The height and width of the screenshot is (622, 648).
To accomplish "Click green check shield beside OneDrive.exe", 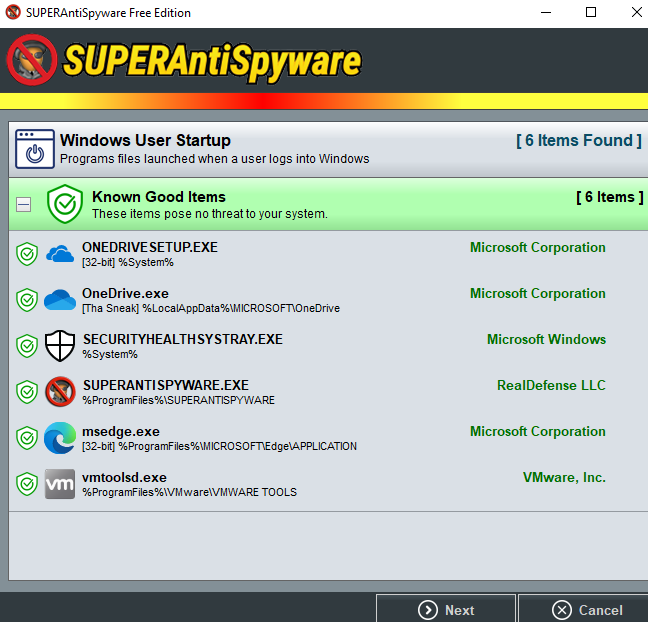I will tap(27, 300).
